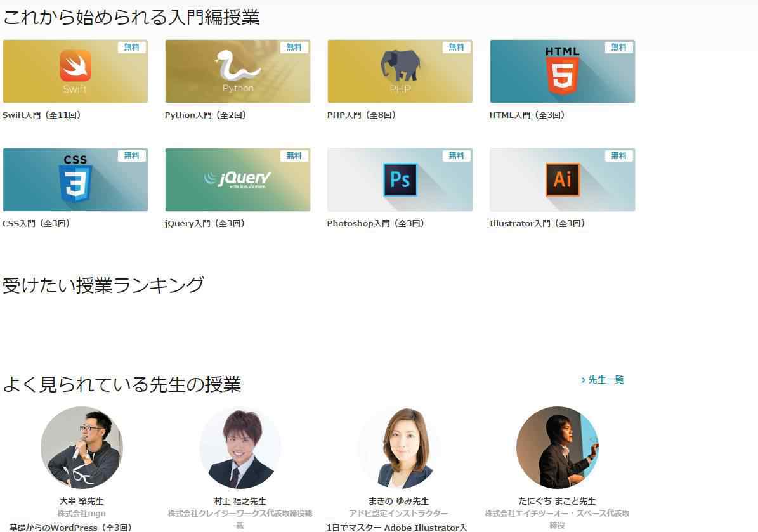The width and height of the screenshot is (758, 532).
Task: Select the 株式会社エイチツーオー・スペース affiliation text
Action: click(x=557, y=519)
